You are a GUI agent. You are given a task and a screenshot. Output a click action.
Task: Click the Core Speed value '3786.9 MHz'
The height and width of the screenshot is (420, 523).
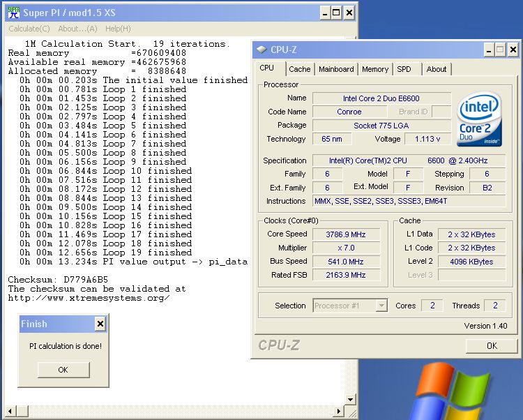coord(346,234)
